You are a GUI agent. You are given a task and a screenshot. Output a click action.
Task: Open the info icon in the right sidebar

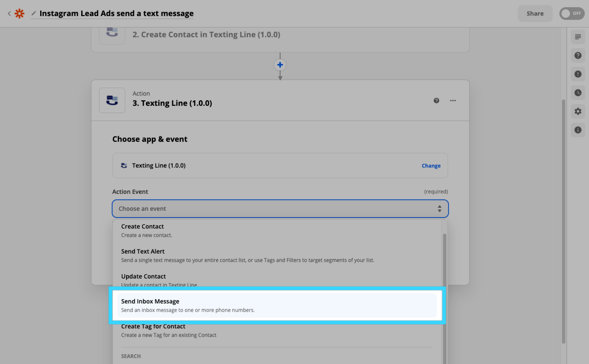578,130
